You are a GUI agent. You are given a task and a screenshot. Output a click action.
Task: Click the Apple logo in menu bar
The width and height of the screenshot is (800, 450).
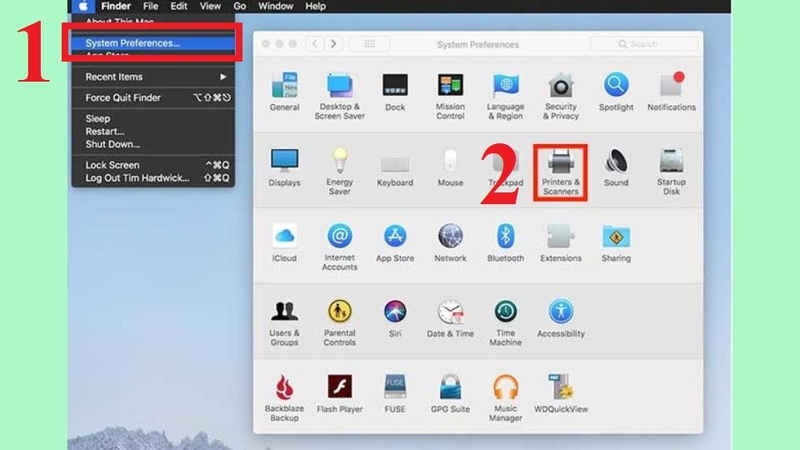click(83, 6)
